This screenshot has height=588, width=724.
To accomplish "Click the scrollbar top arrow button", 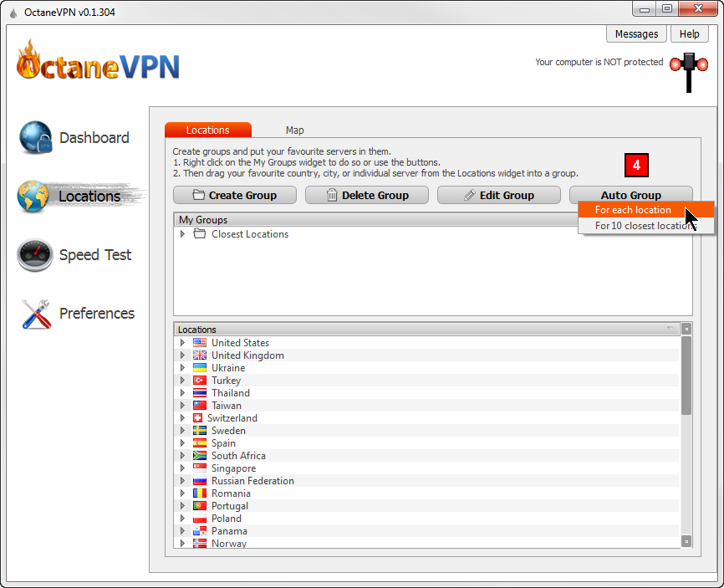I will point(686,329).
